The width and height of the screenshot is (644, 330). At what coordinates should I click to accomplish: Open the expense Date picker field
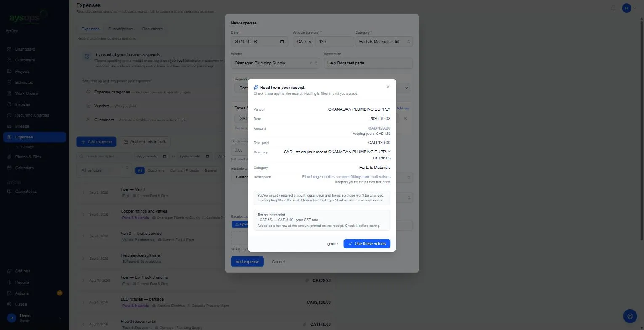tap(259, 42)
